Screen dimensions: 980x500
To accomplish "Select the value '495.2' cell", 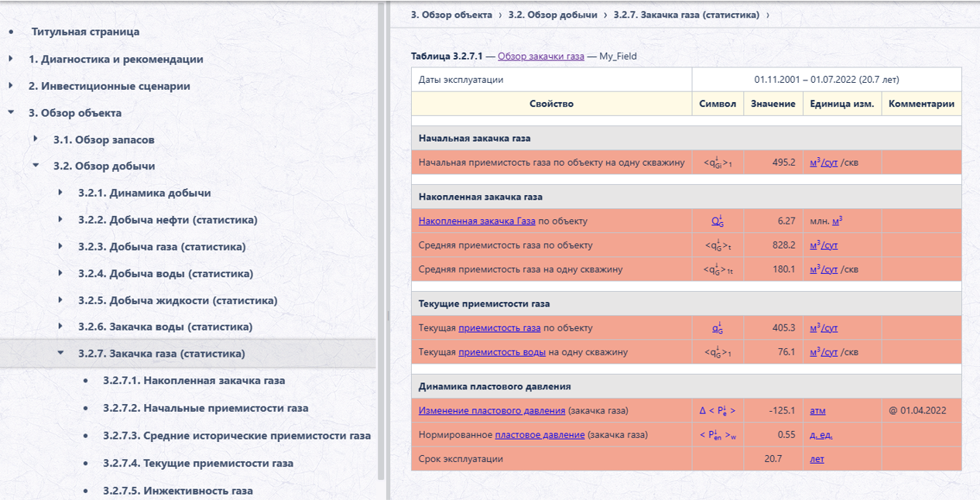I will tap(773, 163).
